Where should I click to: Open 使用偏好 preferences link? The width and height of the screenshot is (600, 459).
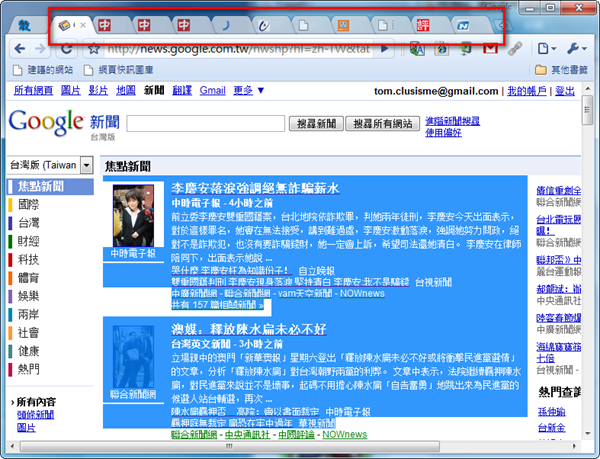tap(443, 133)
